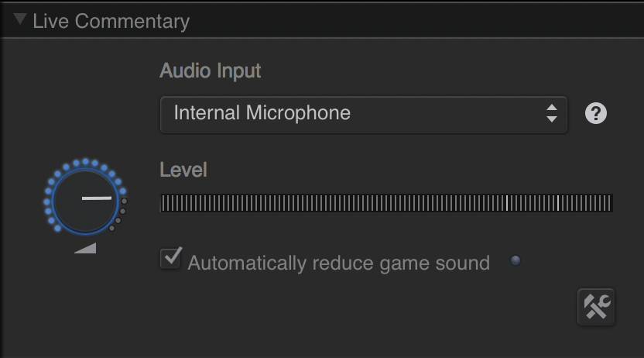Click the Automatically reduce game sound label text
Viewport: 644px width, 358px height.
339,263
